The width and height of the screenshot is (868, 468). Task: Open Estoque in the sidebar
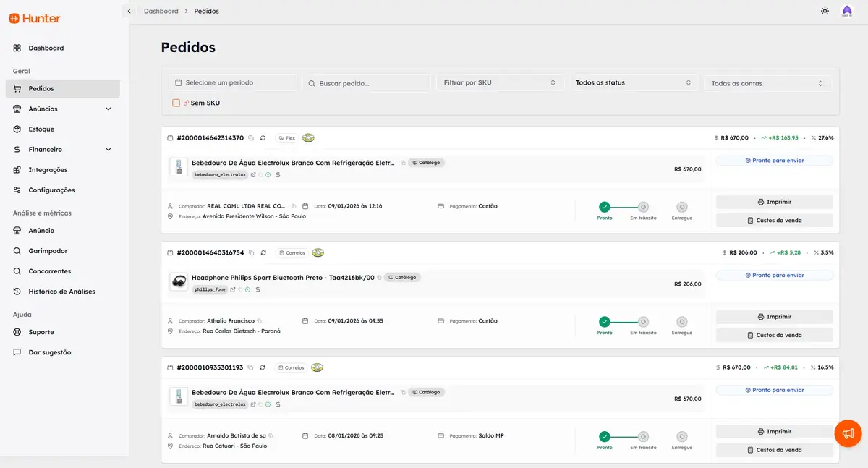coord(62,129)
